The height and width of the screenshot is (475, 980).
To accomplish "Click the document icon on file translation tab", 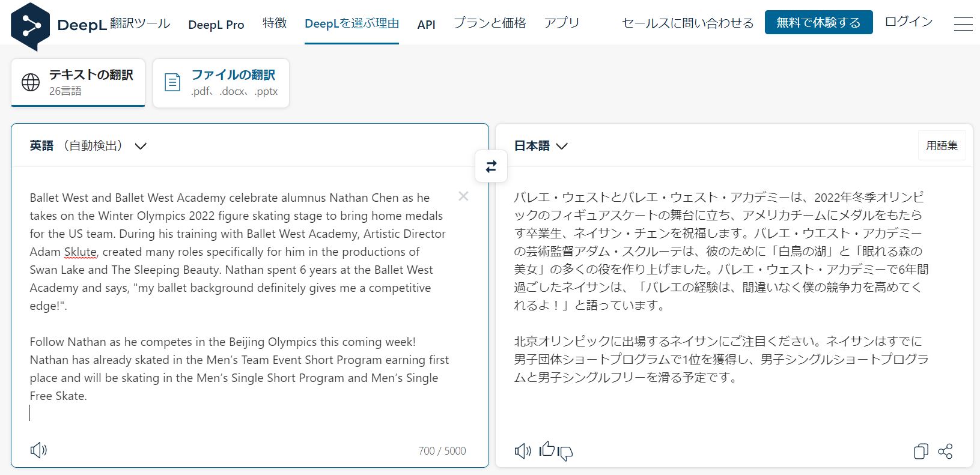I will [172, 82].
